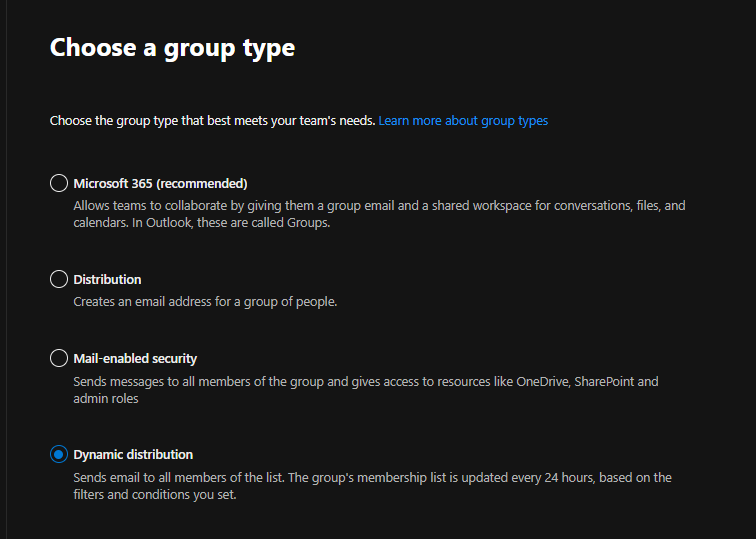Screen dimensions: 756x539
Task: Pick the Mail-enabled security radio option
Action: click(59, 358)
